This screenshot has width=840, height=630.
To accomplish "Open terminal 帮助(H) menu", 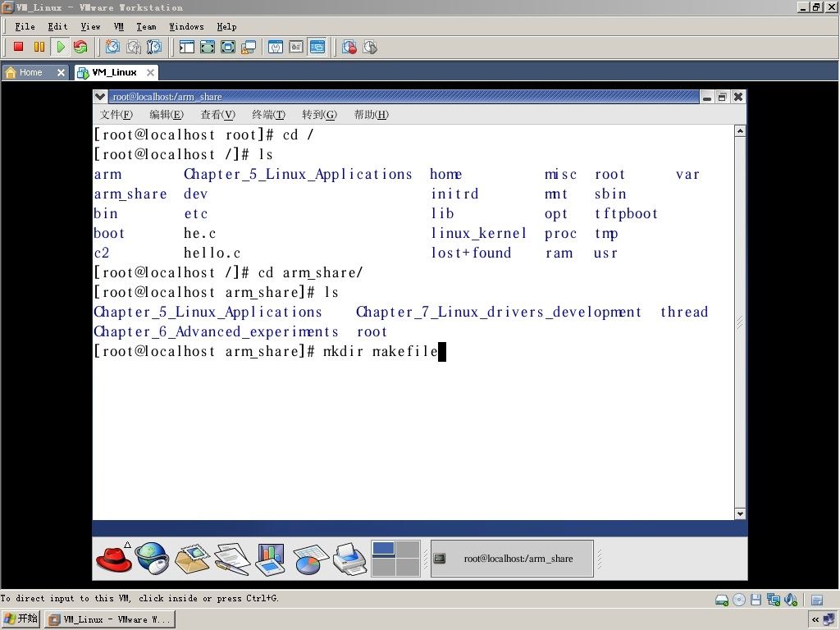I will pyautogui.click(x=372, y=115).
